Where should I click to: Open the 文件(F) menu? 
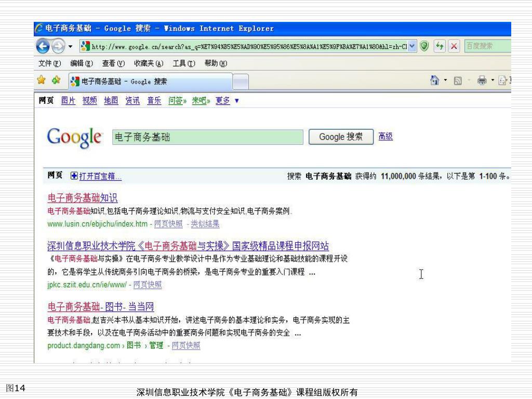tap(49, 63)
